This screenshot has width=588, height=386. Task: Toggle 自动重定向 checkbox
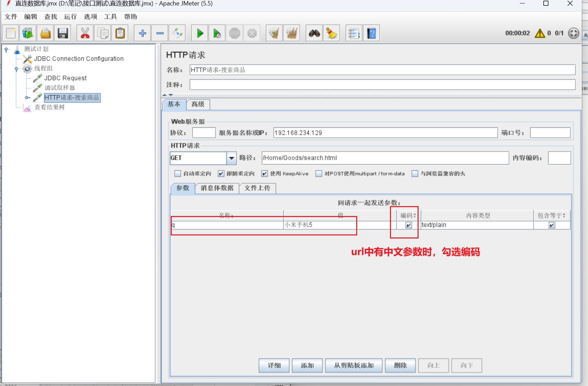tap(178, 174)
